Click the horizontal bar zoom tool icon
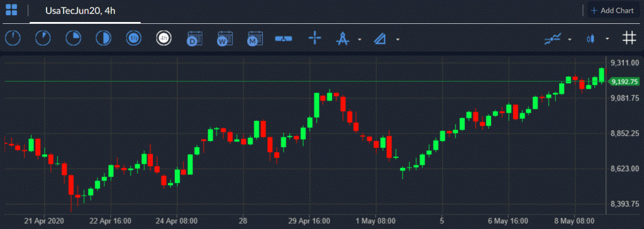 tap(284, 38)
